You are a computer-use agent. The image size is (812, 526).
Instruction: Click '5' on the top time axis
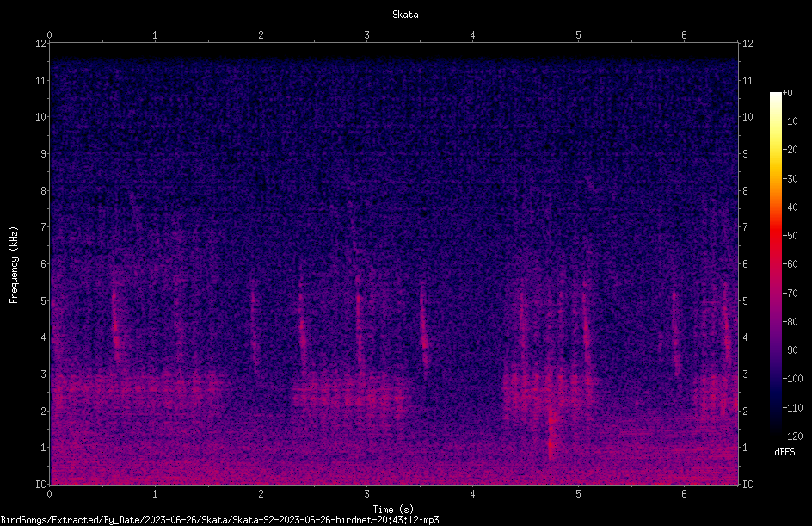[578, 35]
